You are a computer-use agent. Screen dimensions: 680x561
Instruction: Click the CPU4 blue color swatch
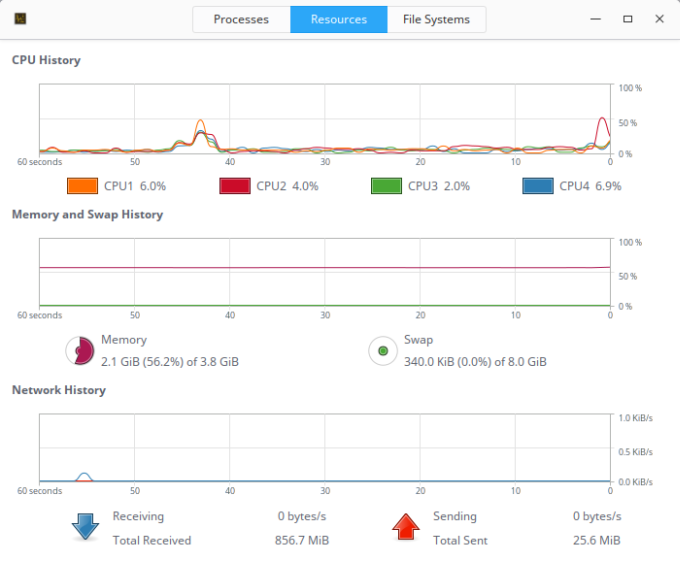pyautogui.click(x=538, y=186)
